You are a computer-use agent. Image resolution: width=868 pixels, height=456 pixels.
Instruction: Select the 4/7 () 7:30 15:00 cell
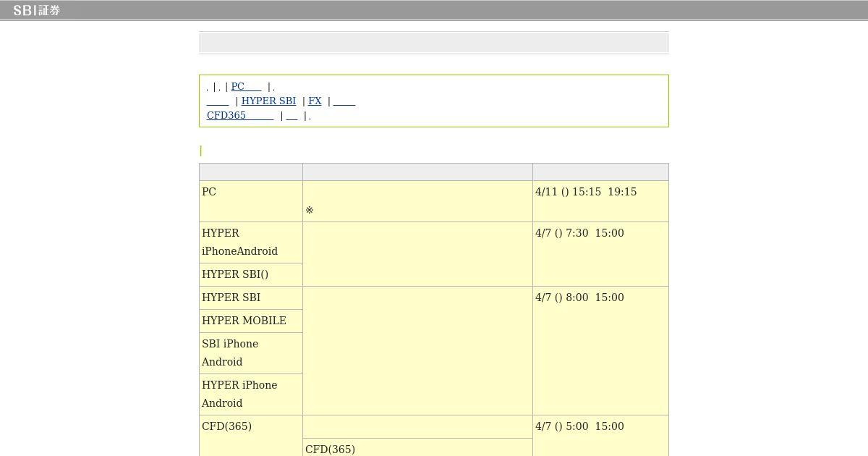pos(600,254)
